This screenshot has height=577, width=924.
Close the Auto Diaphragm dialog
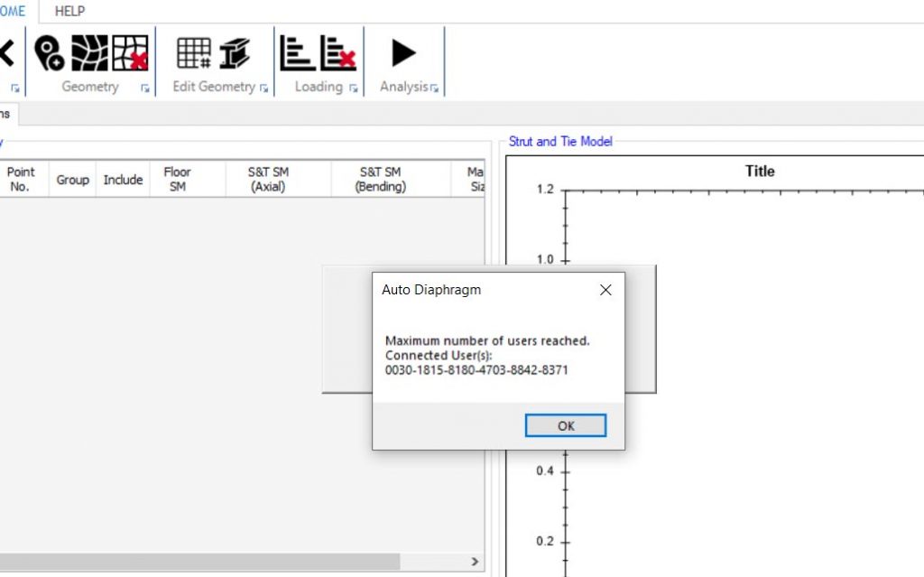tap(605, 290)
